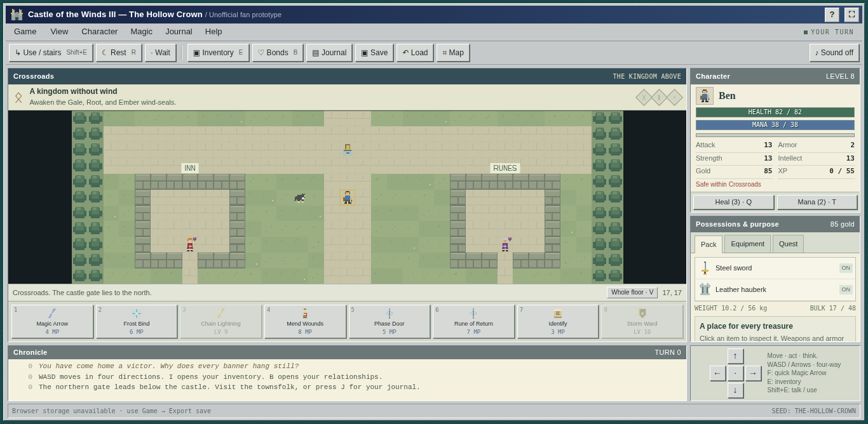Move down with the arrow pad
Viewport: 868px width, 424px height.
[x=736, y=390]
